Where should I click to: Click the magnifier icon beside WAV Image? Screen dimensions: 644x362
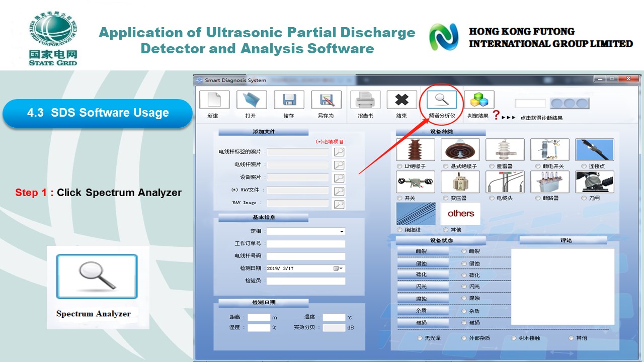pos(339,204)
